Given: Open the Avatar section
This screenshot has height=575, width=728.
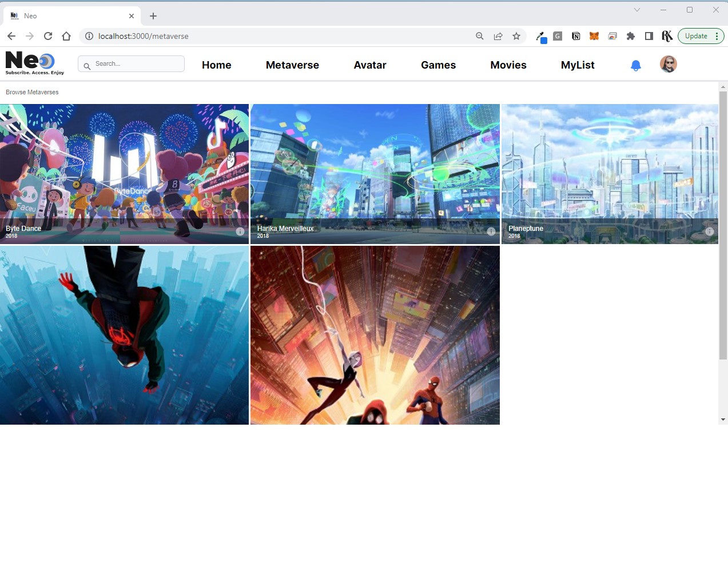Looking at the screenshot, I should pos(370,65).
